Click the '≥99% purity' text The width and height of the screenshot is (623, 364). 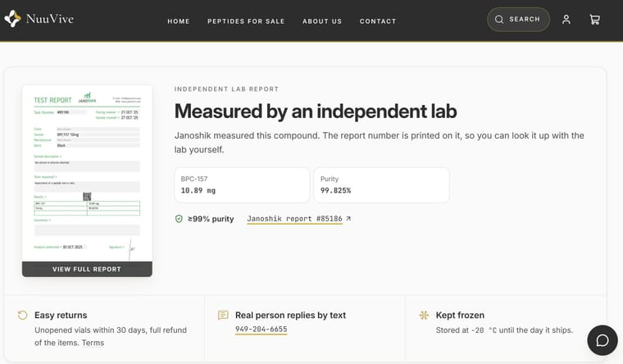click(211, 219)
